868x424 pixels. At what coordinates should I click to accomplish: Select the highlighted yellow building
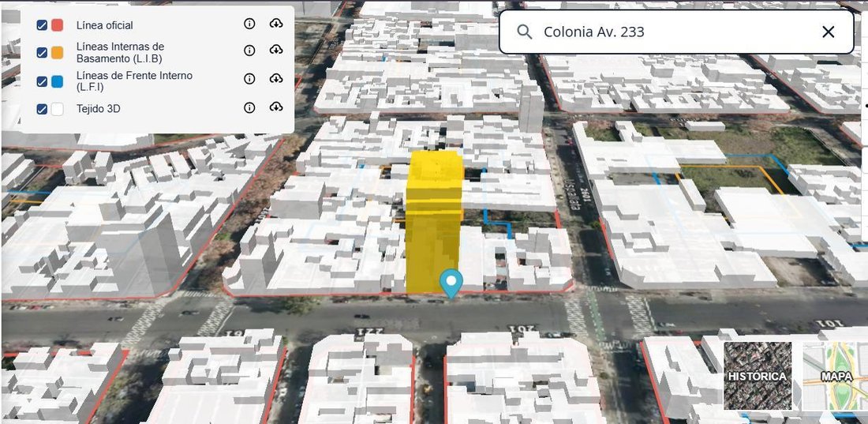(434, 222)
